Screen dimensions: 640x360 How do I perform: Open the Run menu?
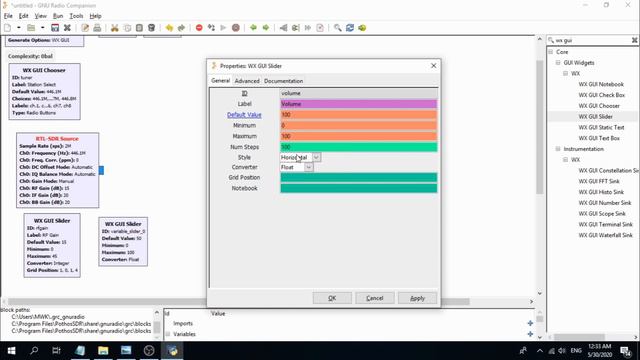[58, 16]
